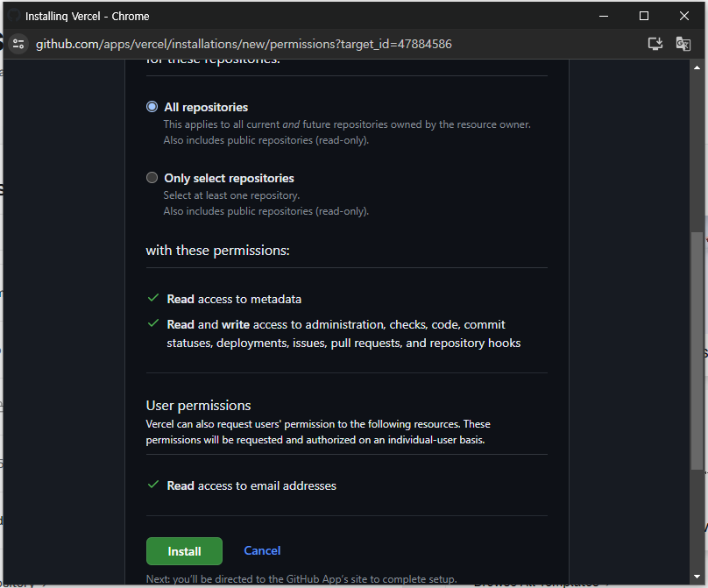Screen dimensions: 708x588
Task: Click the checkmark beside metadata permission
Action: click(x=153, y=298)
